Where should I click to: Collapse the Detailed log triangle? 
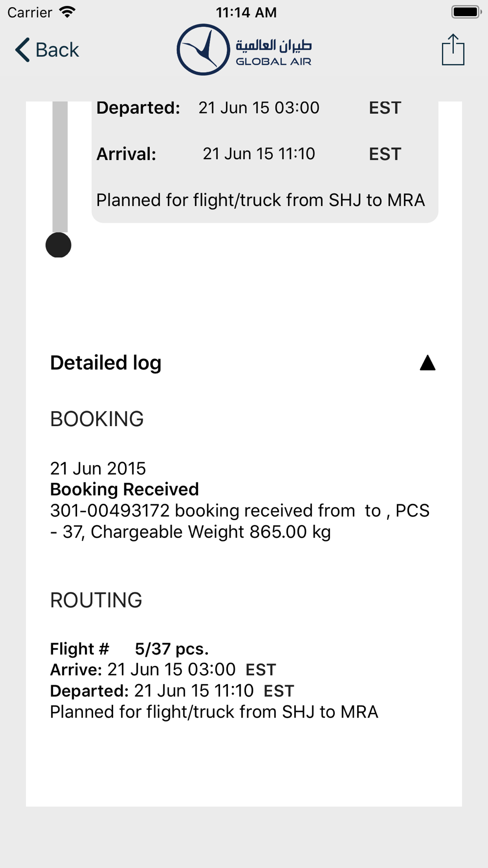click(427, 363)
